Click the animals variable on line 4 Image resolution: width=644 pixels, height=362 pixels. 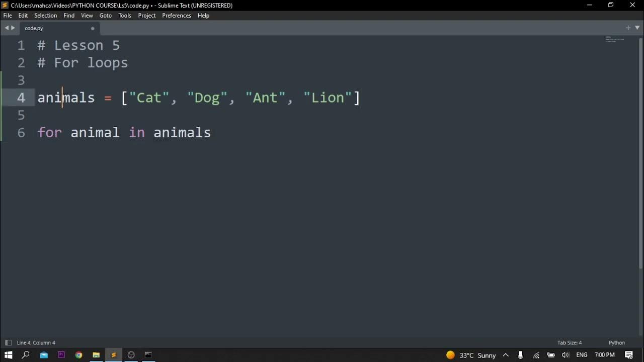pos(66,98)
